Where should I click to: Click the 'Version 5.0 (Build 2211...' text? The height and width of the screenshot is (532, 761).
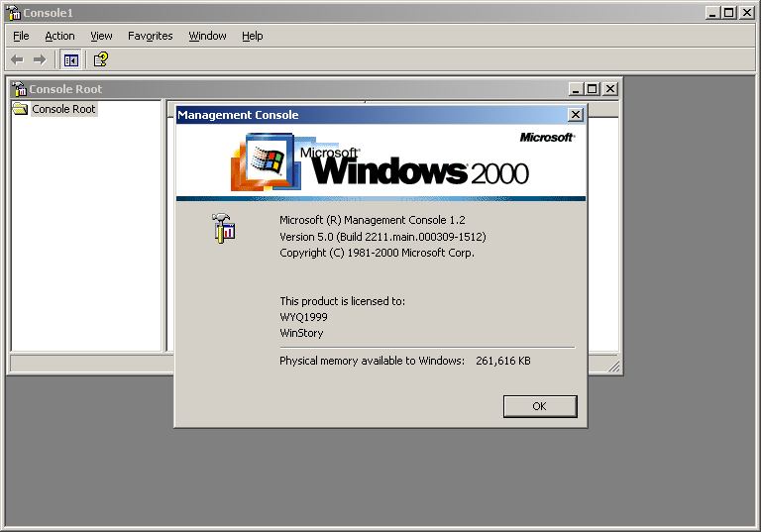pyautogui.click(x=382, y=237)
